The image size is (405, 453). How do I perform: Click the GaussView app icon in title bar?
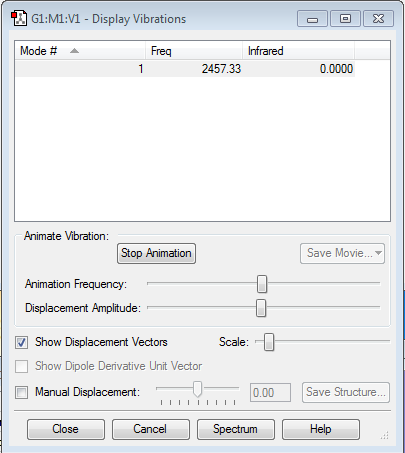(x=19, y=18)
